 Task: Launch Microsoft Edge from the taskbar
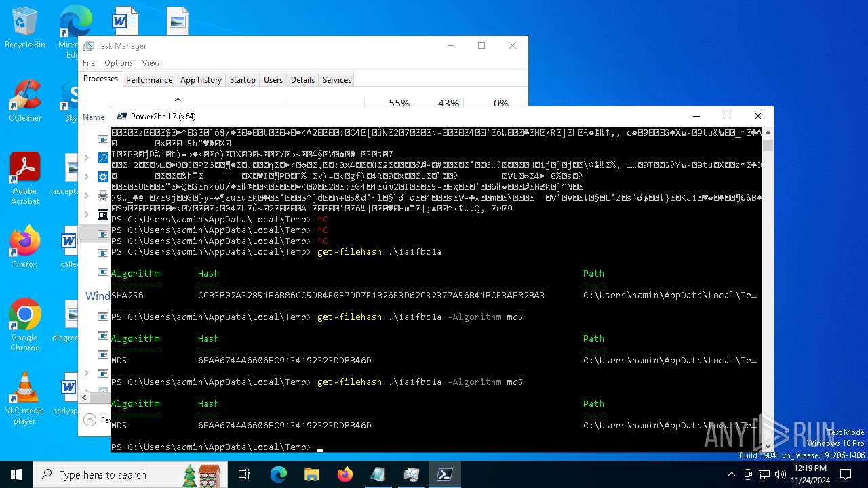point(279,474)
